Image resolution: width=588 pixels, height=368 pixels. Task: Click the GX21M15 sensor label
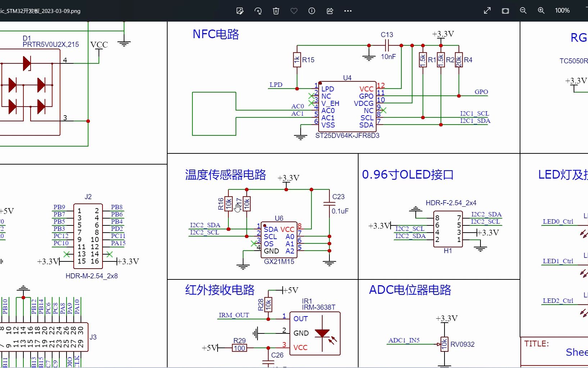click(279, 261)
